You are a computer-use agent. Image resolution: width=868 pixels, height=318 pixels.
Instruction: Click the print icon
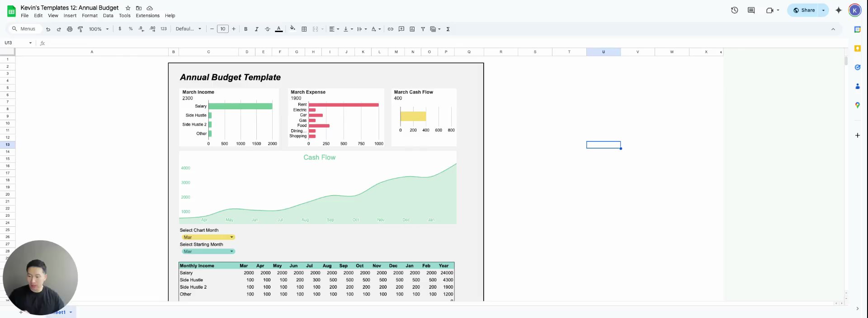[70, 29]
